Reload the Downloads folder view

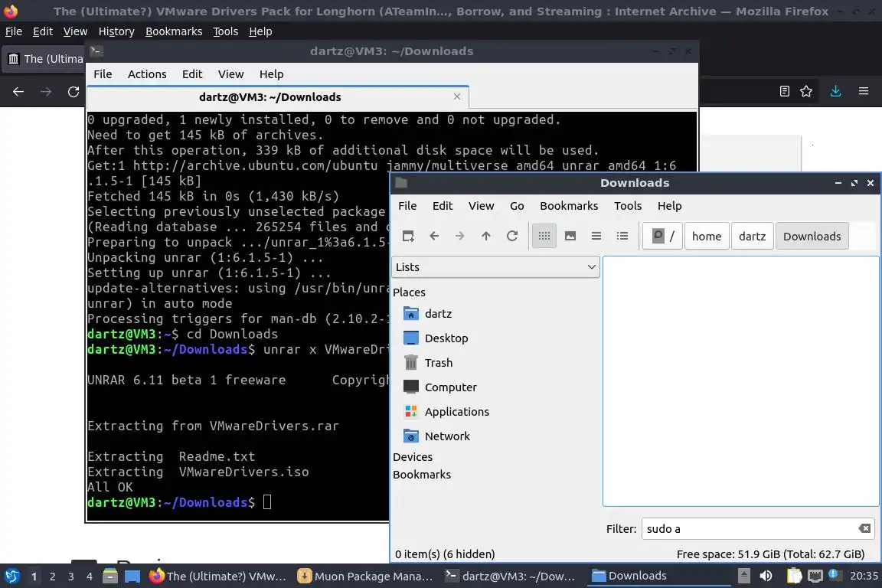click(512, 237)
